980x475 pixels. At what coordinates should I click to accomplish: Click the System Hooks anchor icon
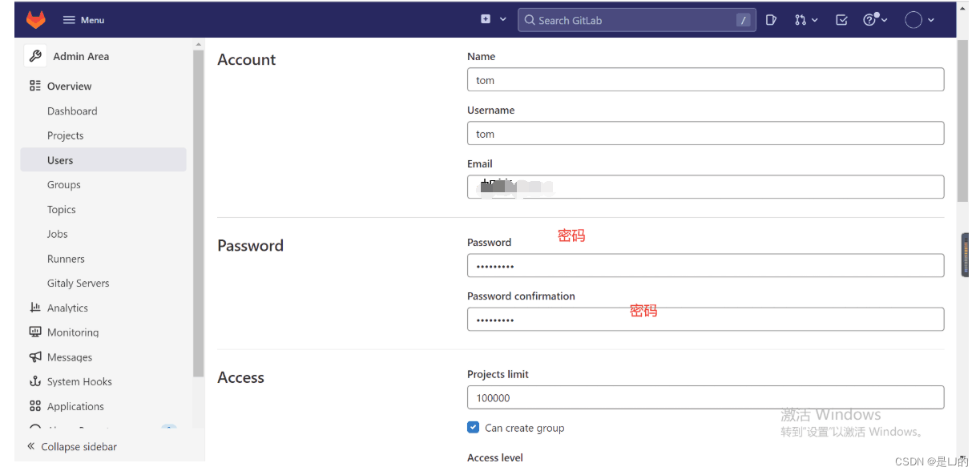click(35, 381)
